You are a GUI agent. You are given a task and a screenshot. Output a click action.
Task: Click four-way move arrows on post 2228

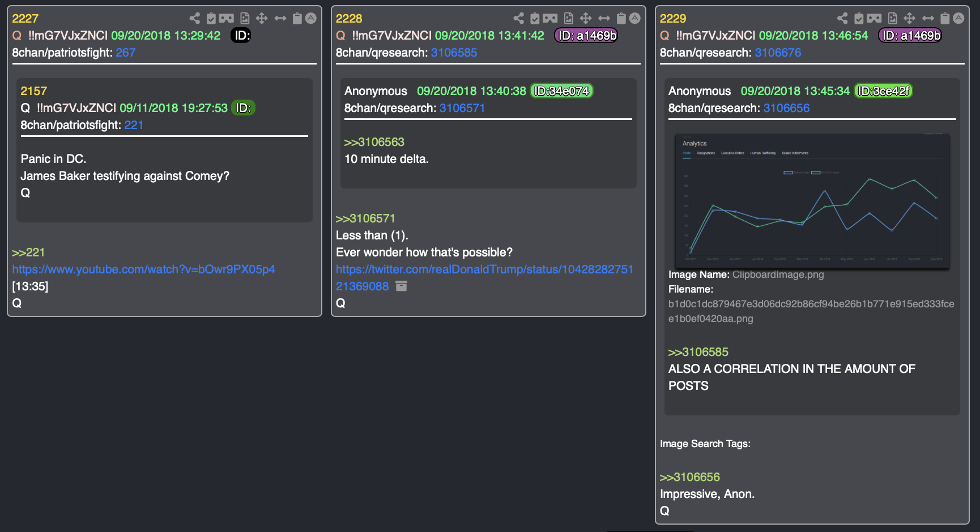click(585, 18)
